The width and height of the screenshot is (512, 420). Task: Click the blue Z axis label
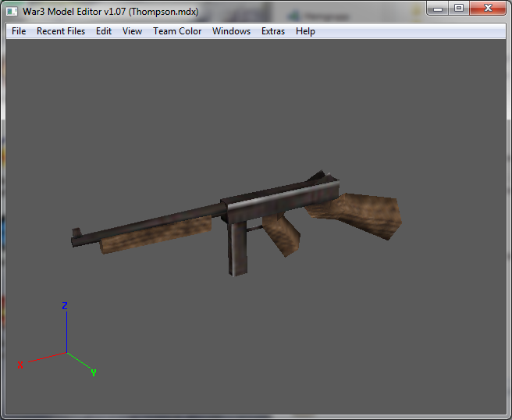[65, 306]
